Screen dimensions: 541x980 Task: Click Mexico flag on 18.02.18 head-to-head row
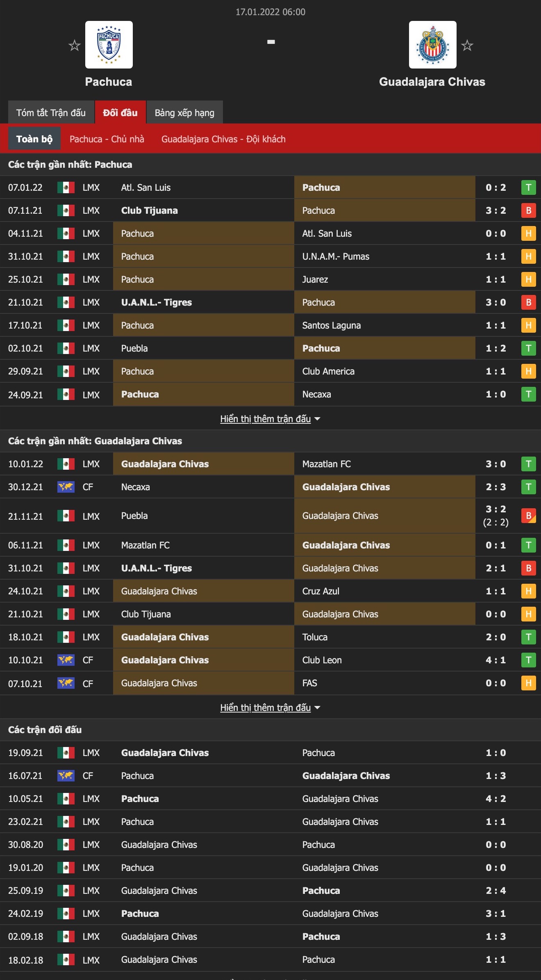tap(66, 959)
